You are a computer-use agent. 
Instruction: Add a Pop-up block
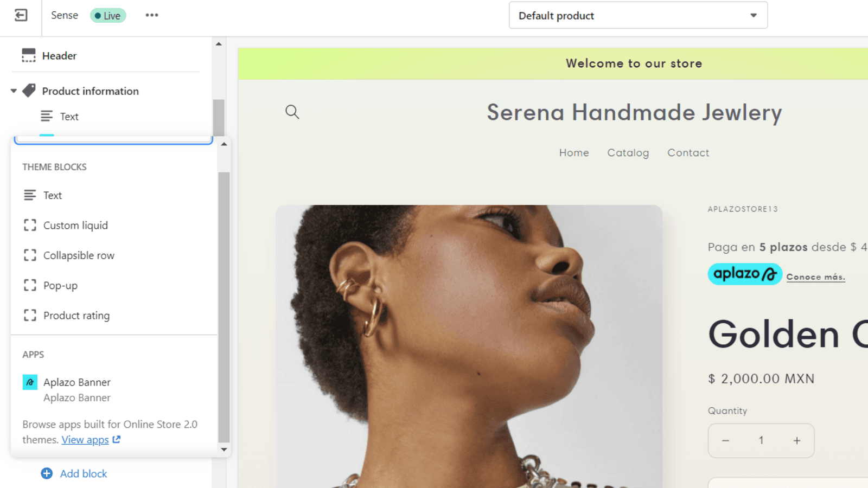tap(60, 285)
